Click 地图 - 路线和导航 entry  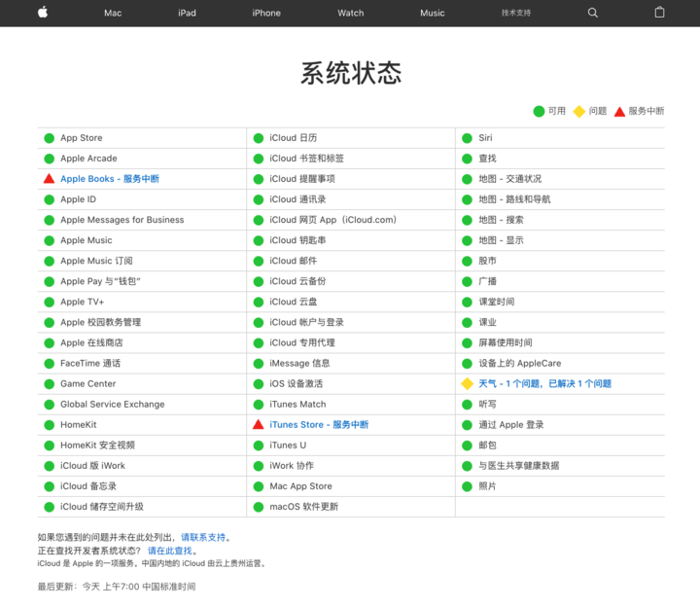(514, 199)
